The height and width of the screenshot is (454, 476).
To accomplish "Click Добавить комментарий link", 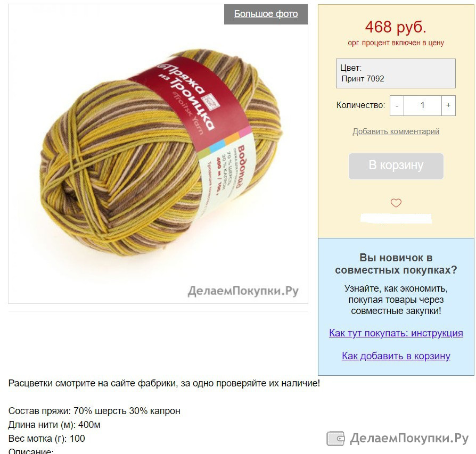I will tap(396, 131).
